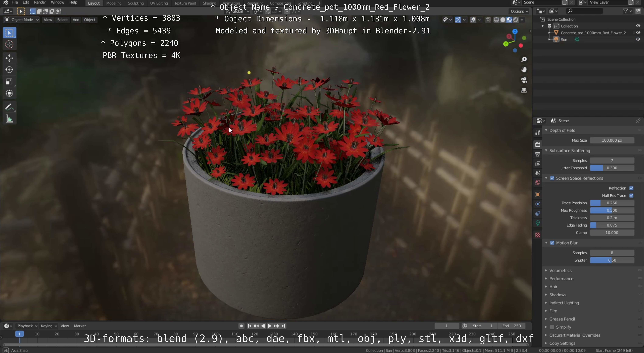Screen dimensions: 644x353
Task: Open the Render properties tab
Action: [538, 145]
